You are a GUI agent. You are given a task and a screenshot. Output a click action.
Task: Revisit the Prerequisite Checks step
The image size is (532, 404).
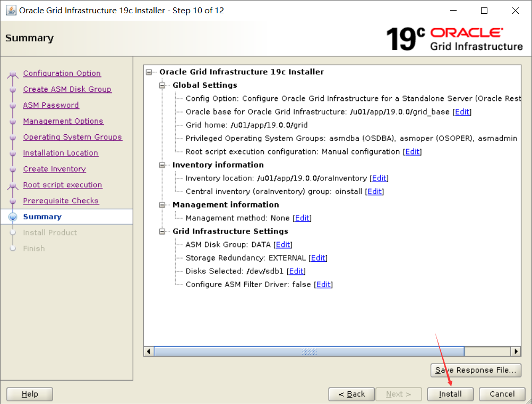click(x=61, y=201)
